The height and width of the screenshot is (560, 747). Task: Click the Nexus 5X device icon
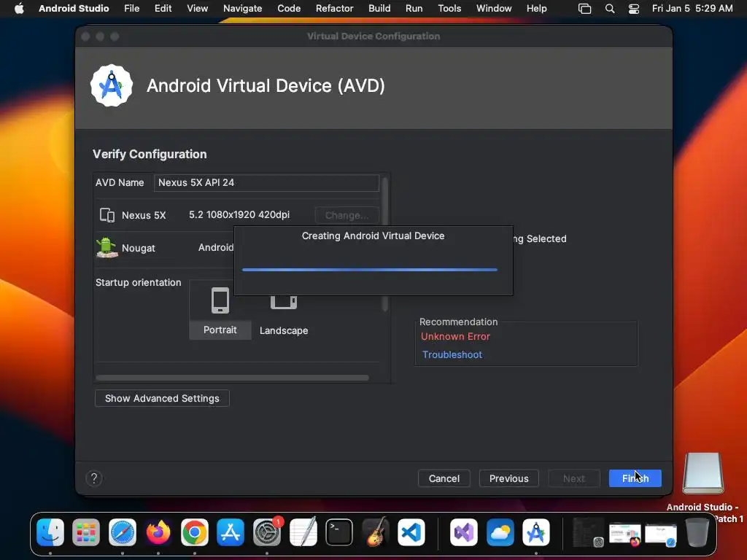tap(107, 215)
